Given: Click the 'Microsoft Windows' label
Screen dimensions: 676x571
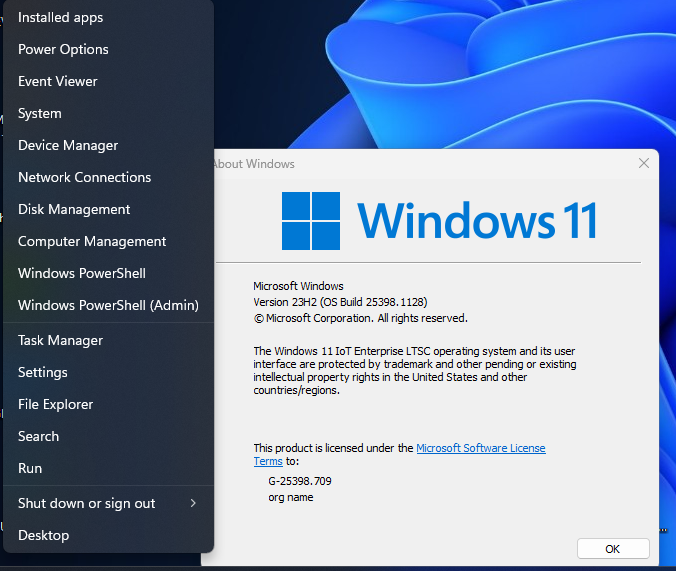Looking at the screenshot, I should pos(298,286).
